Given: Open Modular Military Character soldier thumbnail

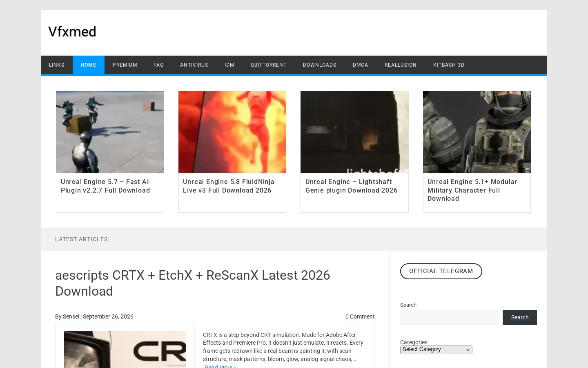Looking at the screenshot, I should point(477,132).
